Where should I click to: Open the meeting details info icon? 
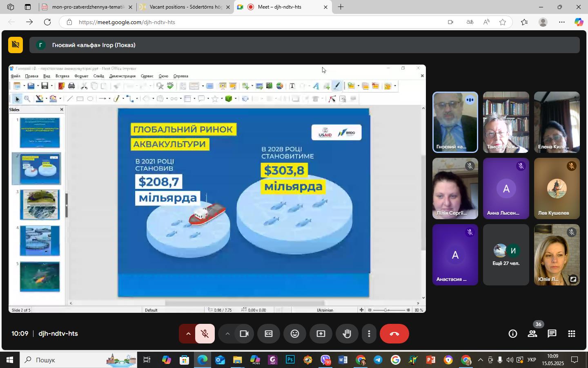click(x=512, y=334)
